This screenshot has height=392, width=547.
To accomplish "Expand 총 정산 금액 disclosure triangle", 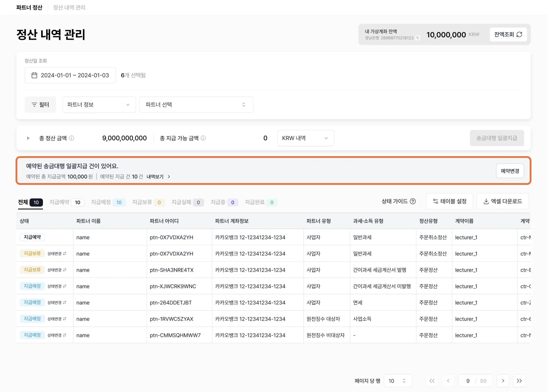I will (x=28, y=138).
